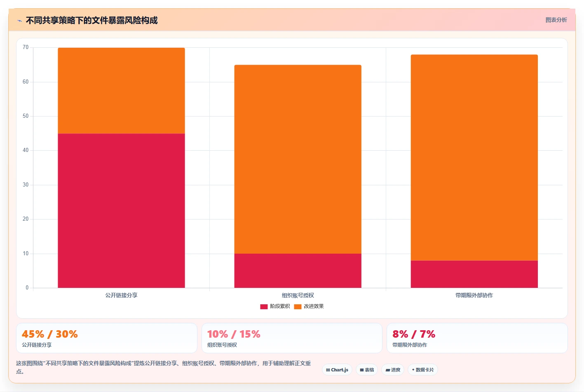Screen dimensions: 584x392
Task: Select red 阶段累积 bar for 公开链接分享
Action: [x=121, y=210]
